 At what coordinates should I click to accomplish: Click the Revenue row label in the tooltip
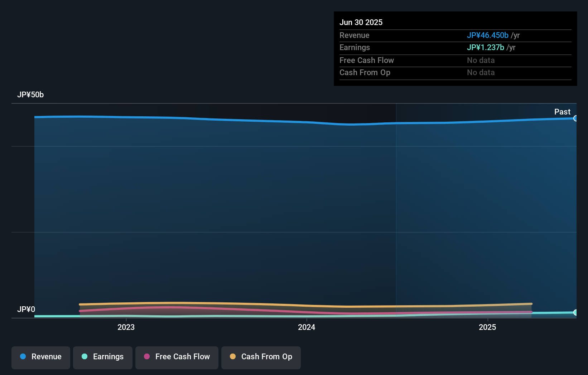click(x=355, y=35)
